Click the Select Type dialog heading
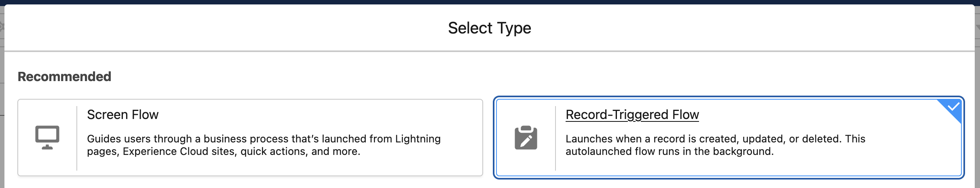 (x=489, y=28)
